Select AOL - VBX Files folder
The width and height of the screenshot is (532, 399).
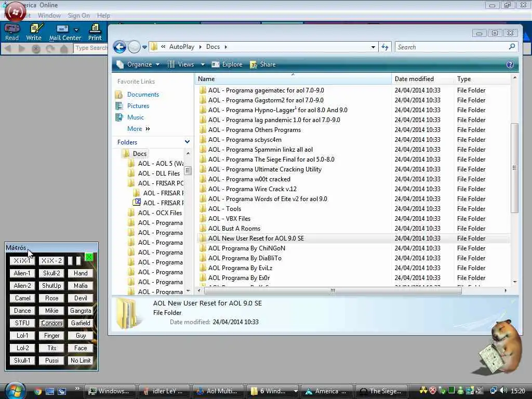coord(229,219)
